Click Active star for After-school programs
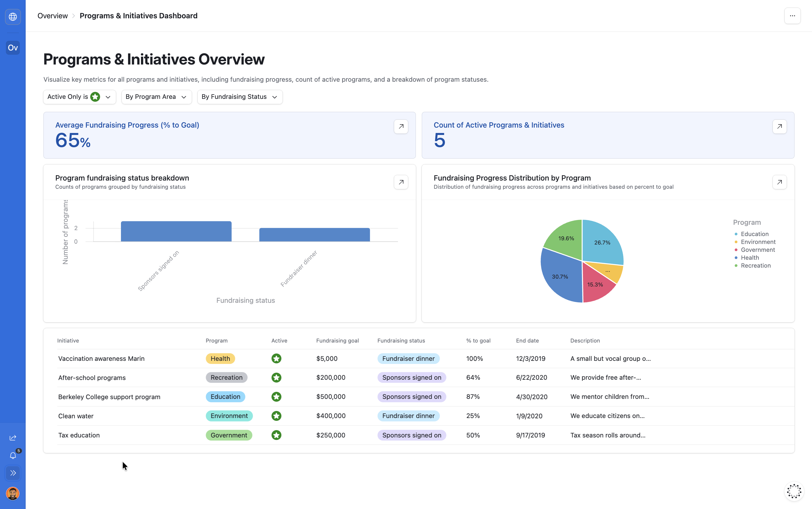The image size is (812, 509). 276,377
